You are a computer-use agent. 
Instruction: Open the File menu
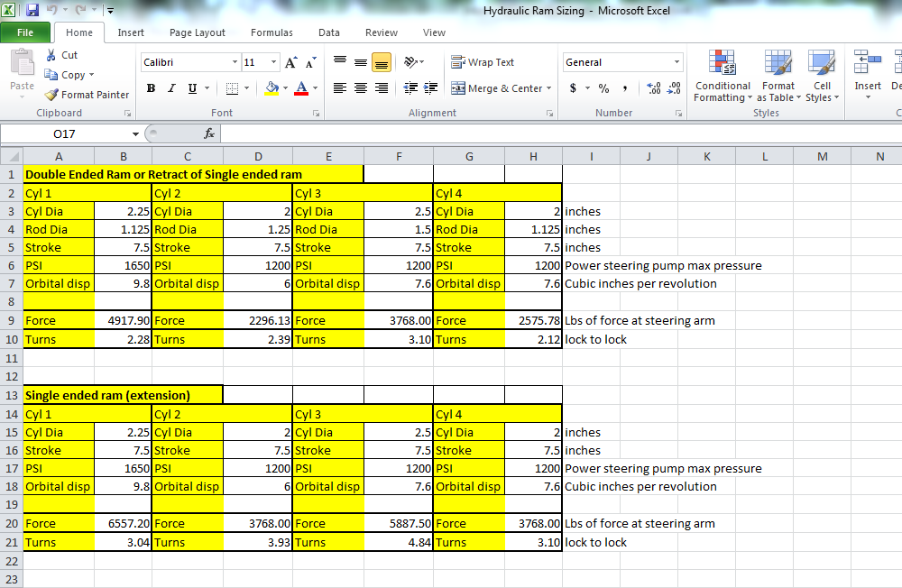(26, 32)
